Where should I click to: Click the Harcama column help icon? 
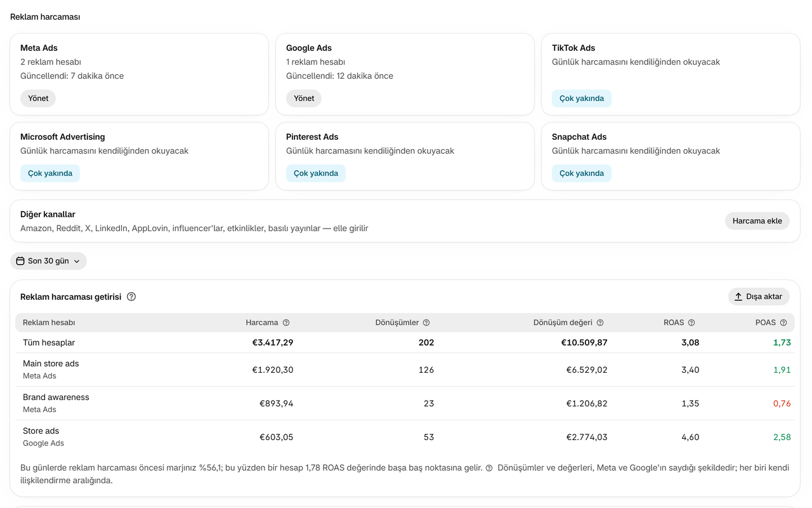[x=286, y=323]
